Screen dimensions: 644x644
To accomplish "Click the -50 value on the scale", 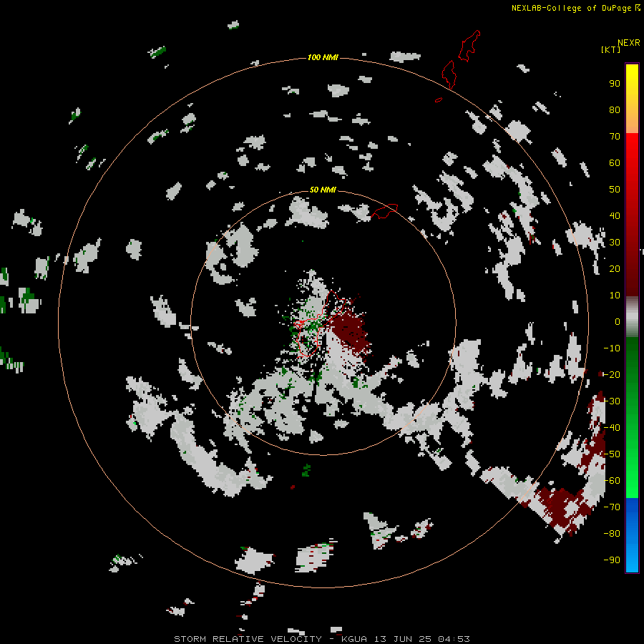I will coord(612,454).
